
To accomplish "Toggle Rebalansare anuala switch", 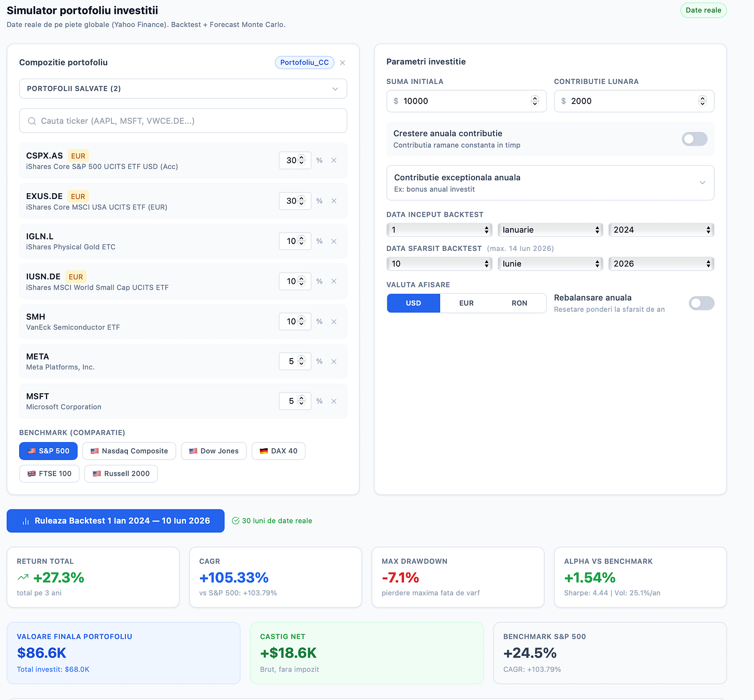I will (x=701, y=303).
